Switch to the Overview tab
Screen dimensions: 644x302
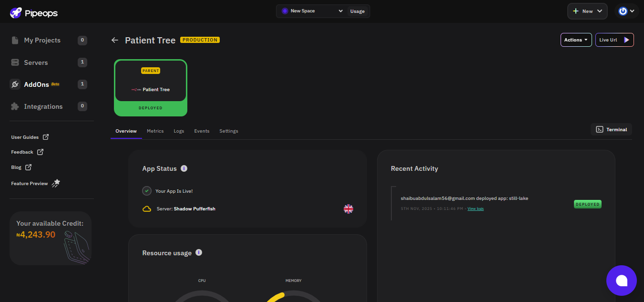point(126,131)
